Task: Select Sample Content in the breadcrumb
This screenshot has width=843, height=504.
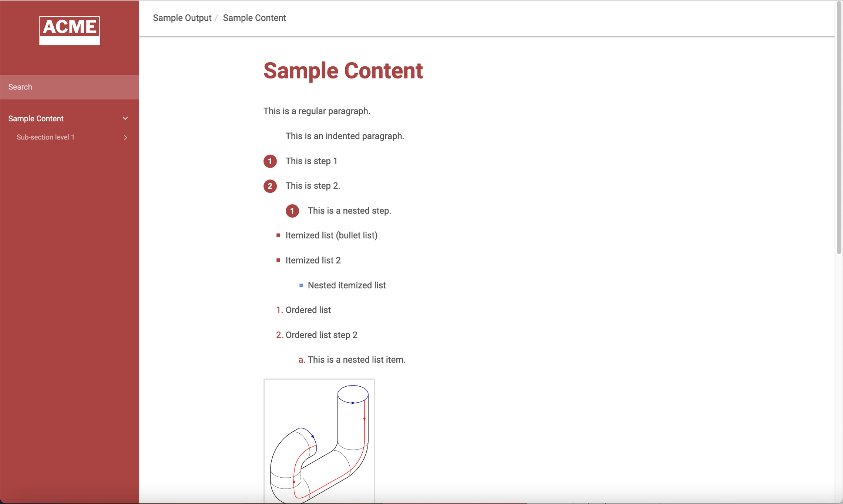Action: tap(254, 18)
